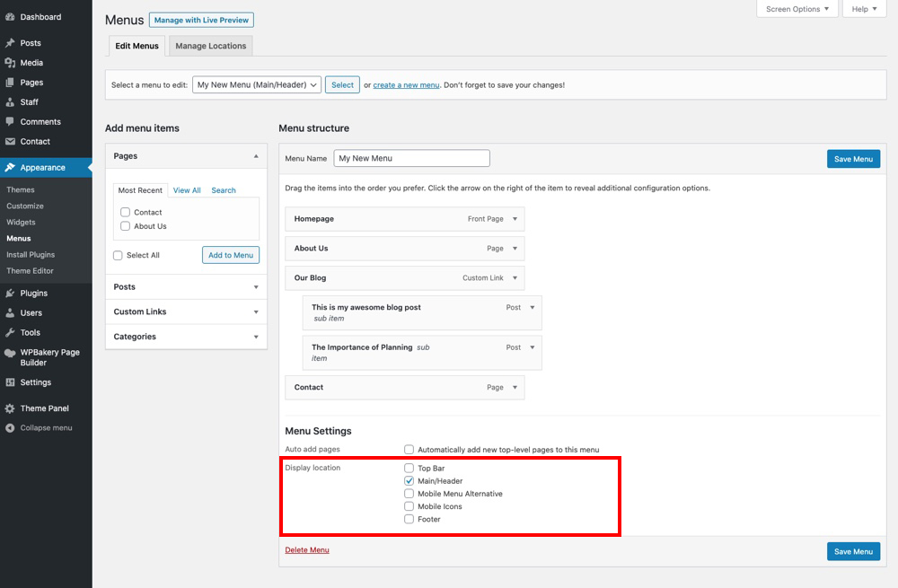Expand the Homepage menu item options
Viewport: 898px width, 588px height.
point(515,219)
